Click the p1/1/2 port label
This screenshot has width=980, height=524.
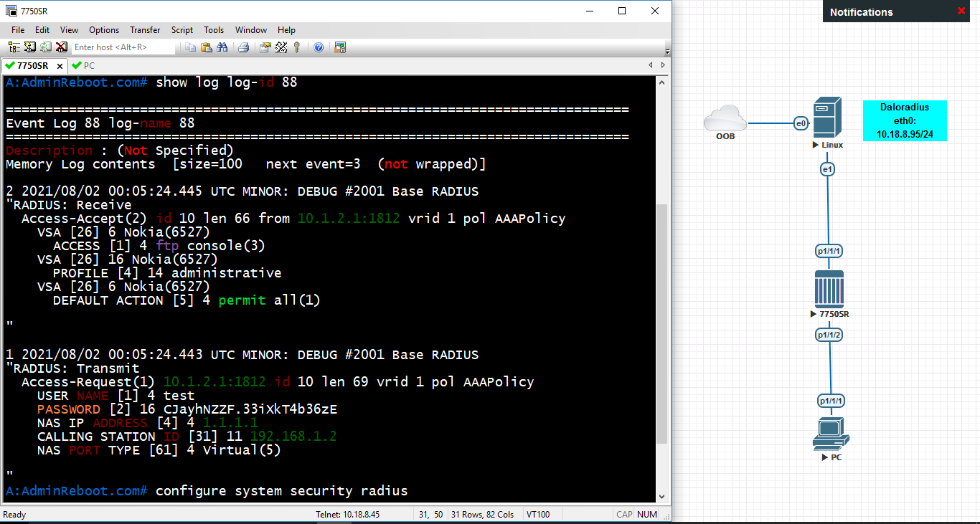coord(829,335)
